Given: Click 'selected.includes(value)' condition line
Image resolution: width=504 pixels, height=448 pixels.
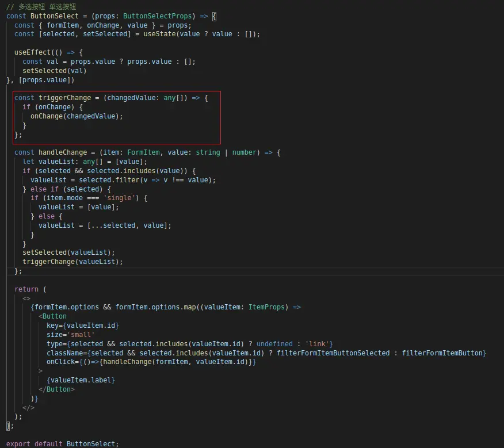Looking at the screenshot, I should 109,171.
